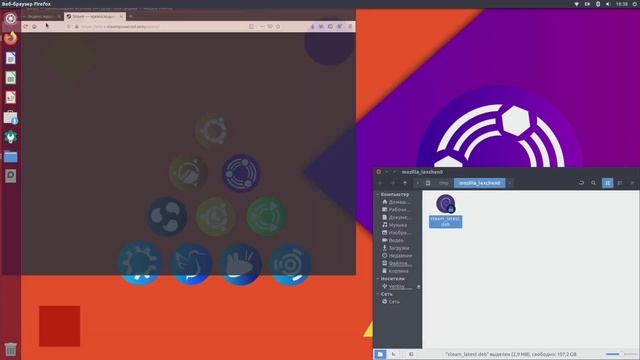Screen dimensions: 640x360
Task: Select the mozilla_lexchen0 breadcrumb
Action: (480, 183)
